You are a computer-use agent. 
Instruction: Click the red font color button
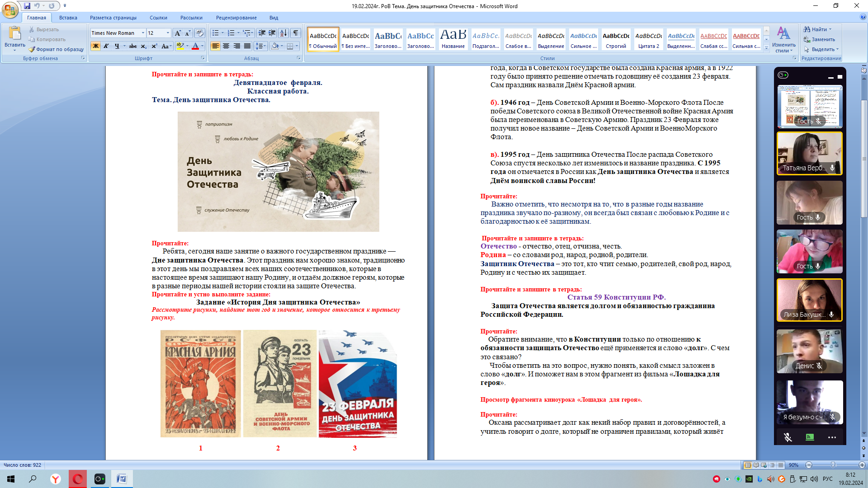(195, 46)
